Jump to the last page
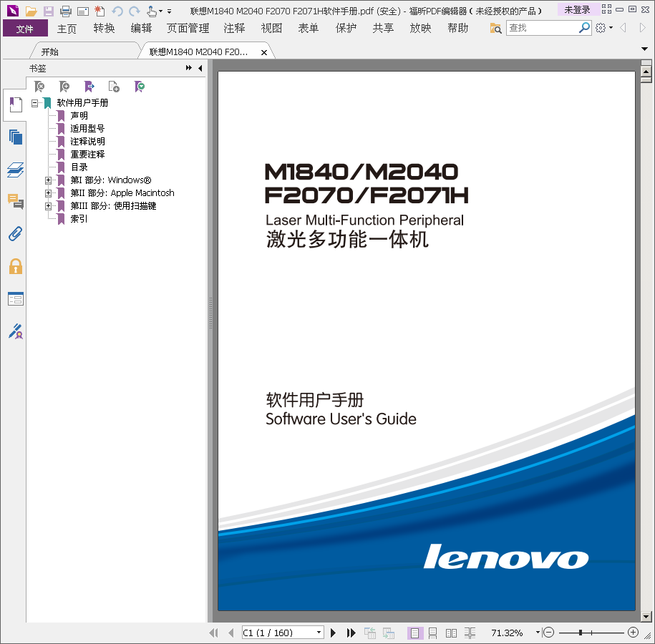This screenshot has width=655, height=644. point(351,633)
